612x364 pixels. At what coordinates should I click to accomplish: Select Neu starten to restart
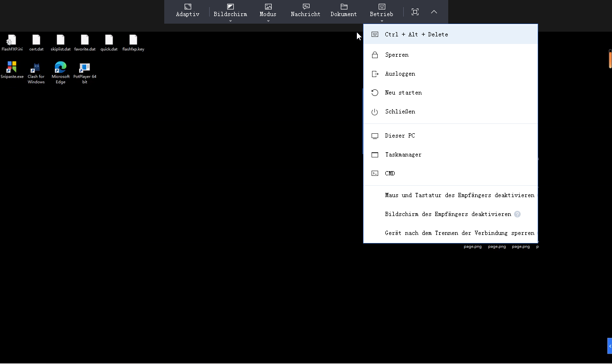click(403, 93)
